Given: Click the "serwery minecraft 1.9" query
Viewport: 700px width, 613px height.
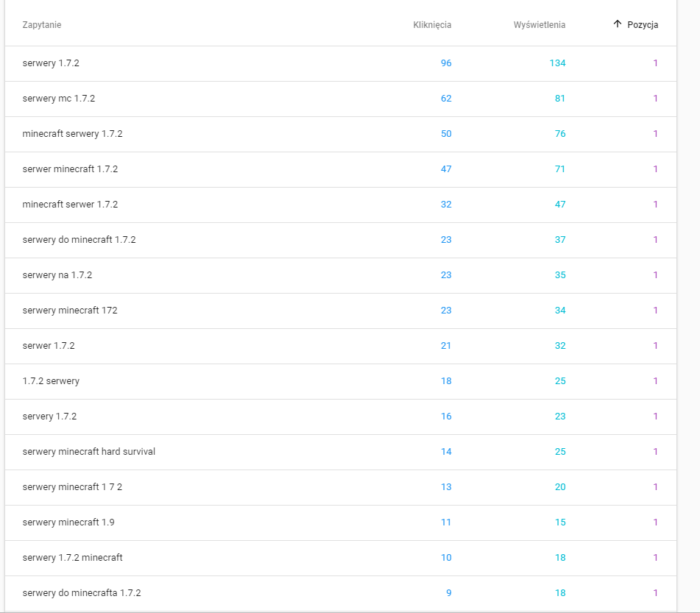Looking at the screenshot, I should point(68,522).
